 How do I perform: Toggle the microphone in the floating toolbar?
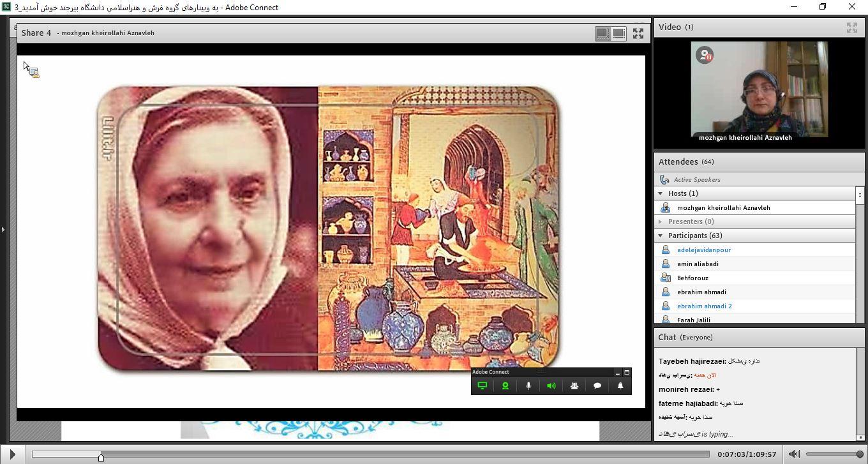[x=528, y=385]
